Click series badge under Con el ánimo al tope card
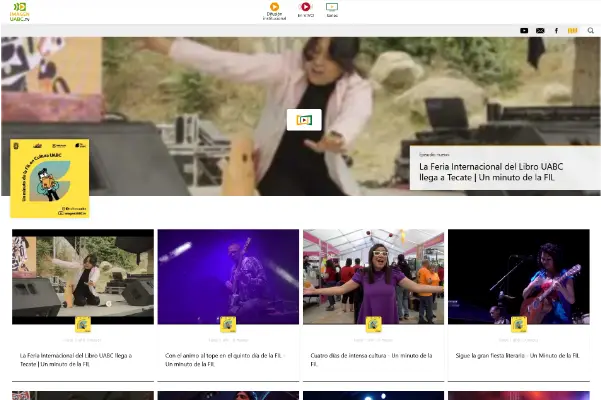This screenshot has height=400, width=601. 228,325
